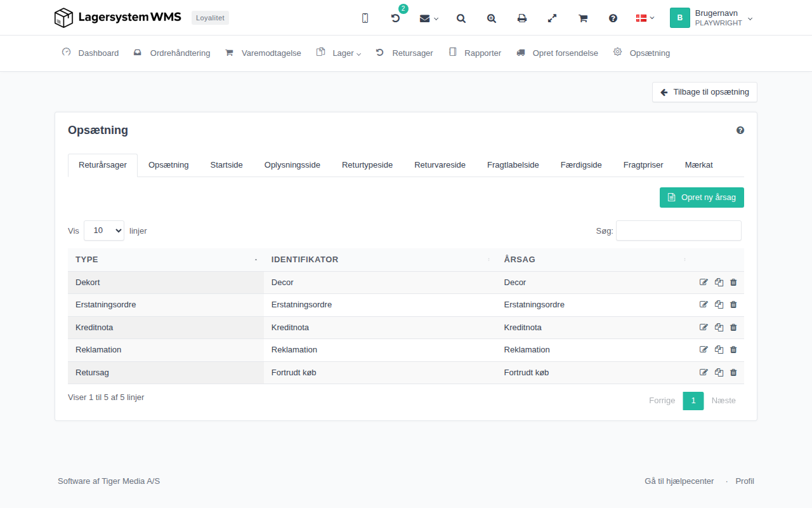
Task: Toggle fullscreen with the expand arrows icon
Action: pos(553,18)
